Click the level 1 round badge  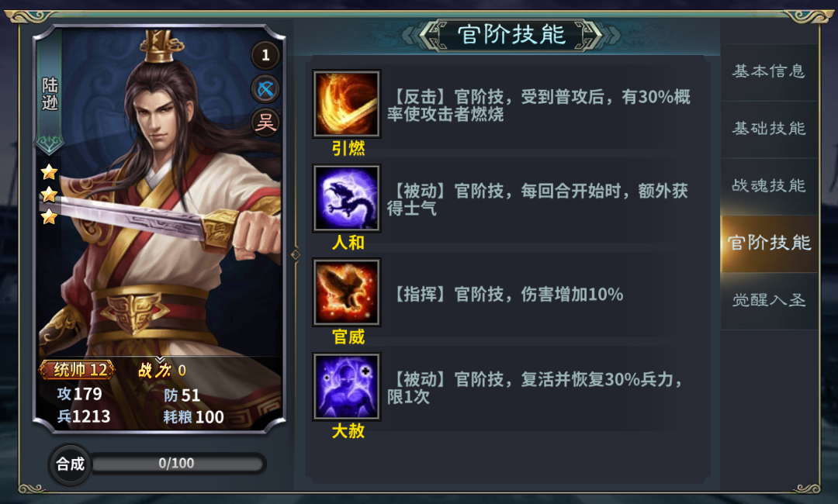click(265, 55)
